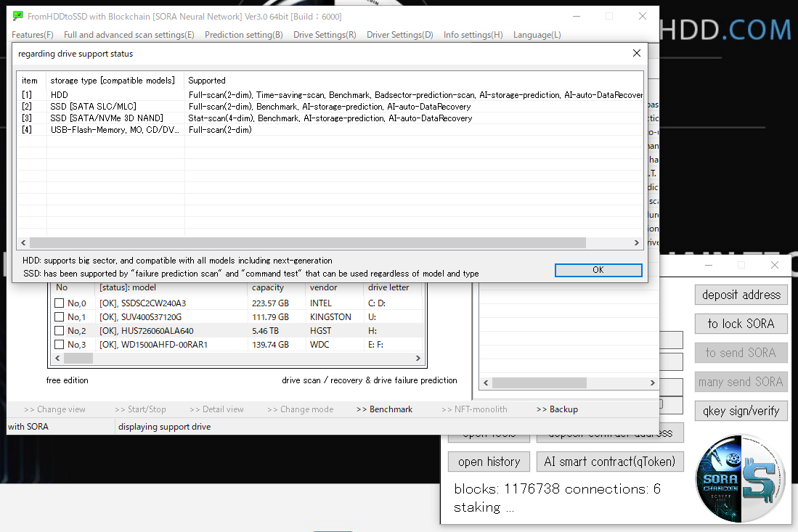Click >> Backup in bottom toolbar
The image size is (798, 532).
click(x=557, y=409)
